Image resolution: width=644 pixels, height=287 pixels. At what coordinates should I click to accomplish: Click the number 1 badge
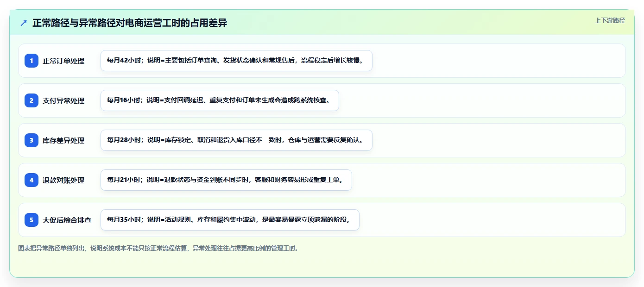[32, 61]
